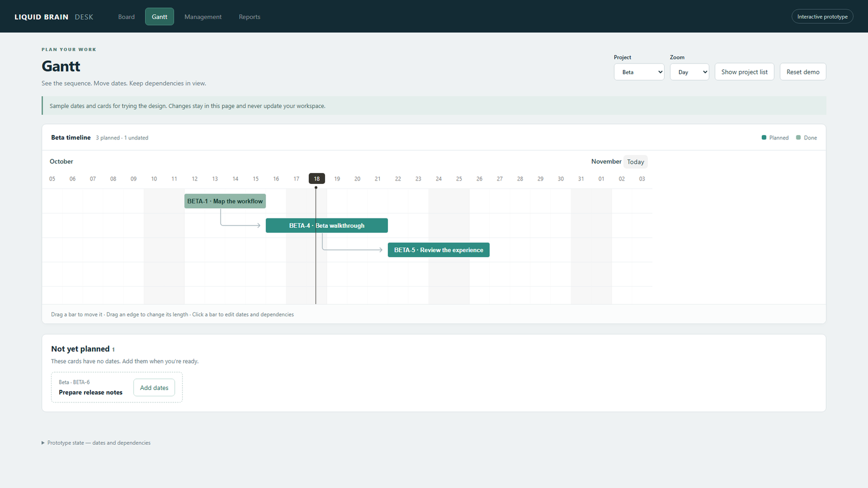Click the date 03 in November header
868x488 pixels.
[642, 179]
